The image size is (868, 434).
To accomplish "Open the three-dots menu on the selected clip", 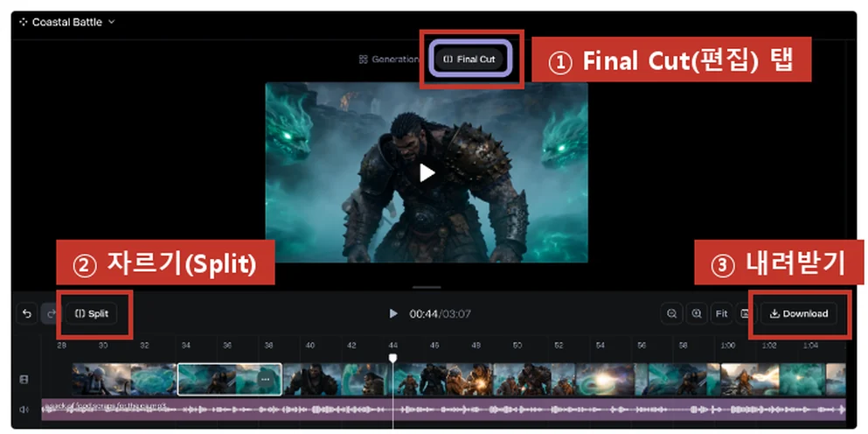I will pyautogui.click(x=265, y=379).
